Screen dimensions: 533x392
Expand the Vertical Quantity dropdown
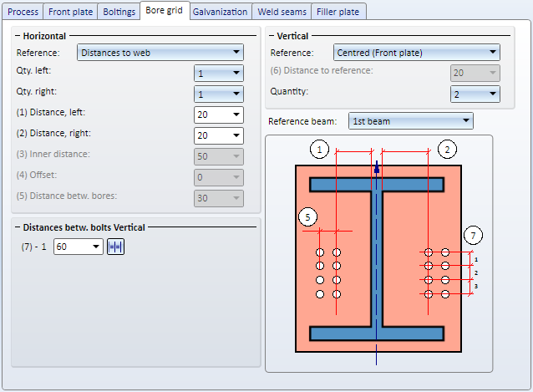[x=475, y=94]
